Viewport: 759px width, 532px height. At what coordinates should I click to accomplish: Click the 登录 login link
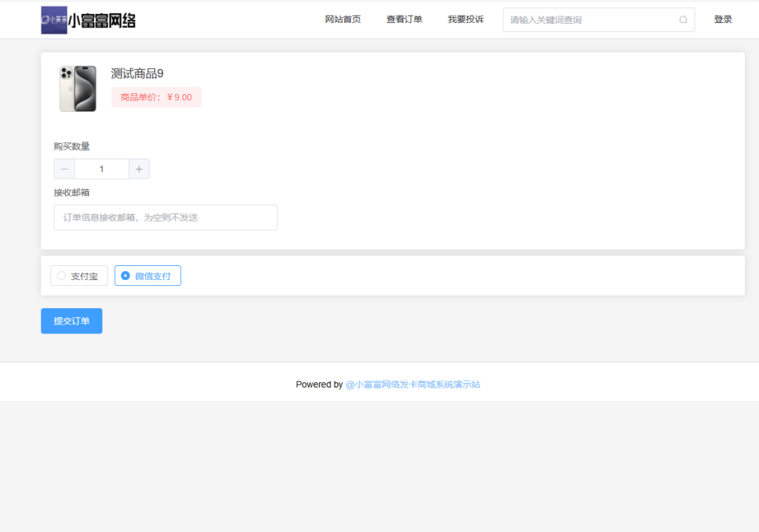723,19
